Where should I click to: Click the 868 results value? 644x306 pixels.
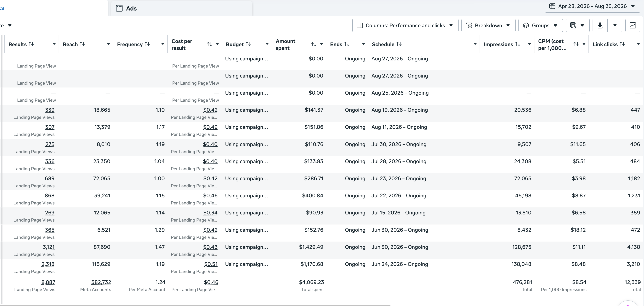(x=50, y=195)
